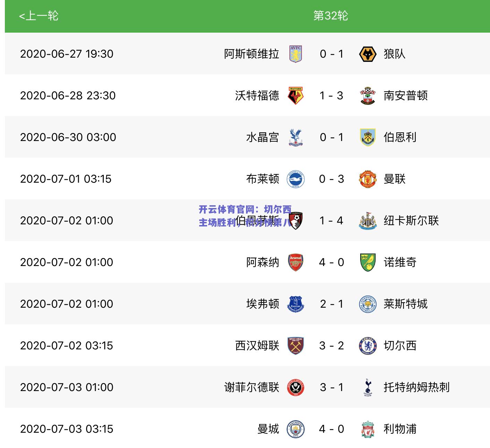Click the Chelsea club crest
Screen dimensions: 490x448
(367, 346)
